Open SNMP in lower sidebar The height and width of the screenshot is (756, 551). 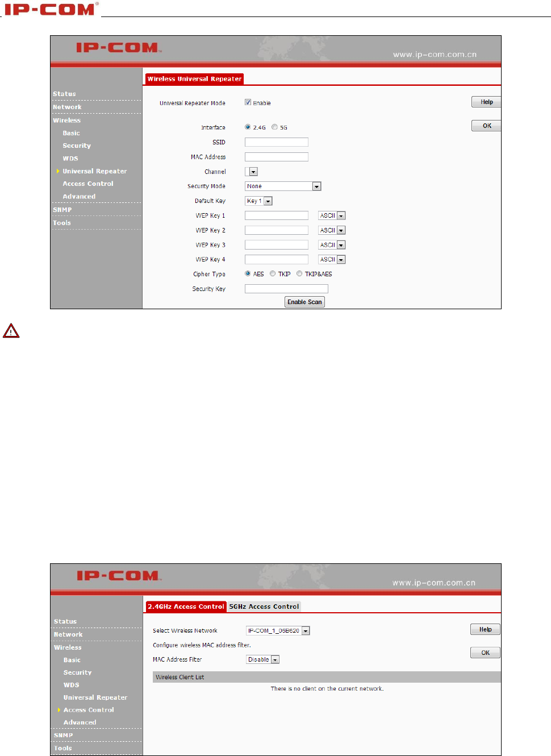pos(64,735)
